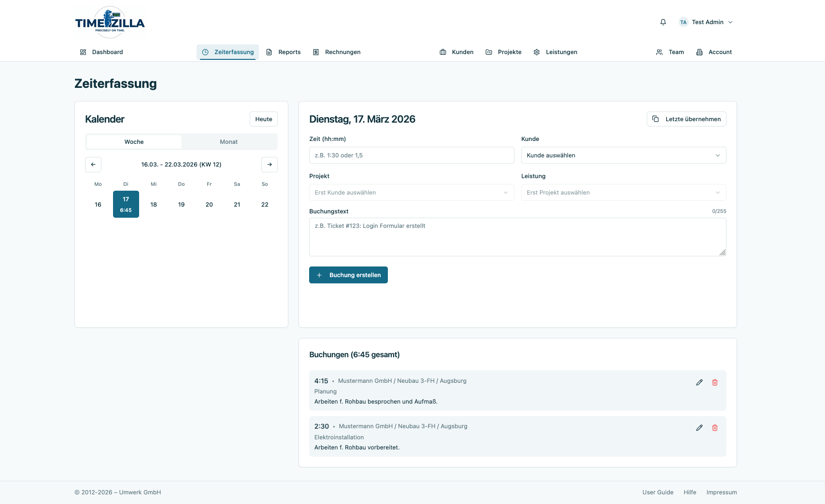Click Buchung erstellen button
Screen dimensions: 825x504
click(x=348, y=275)
